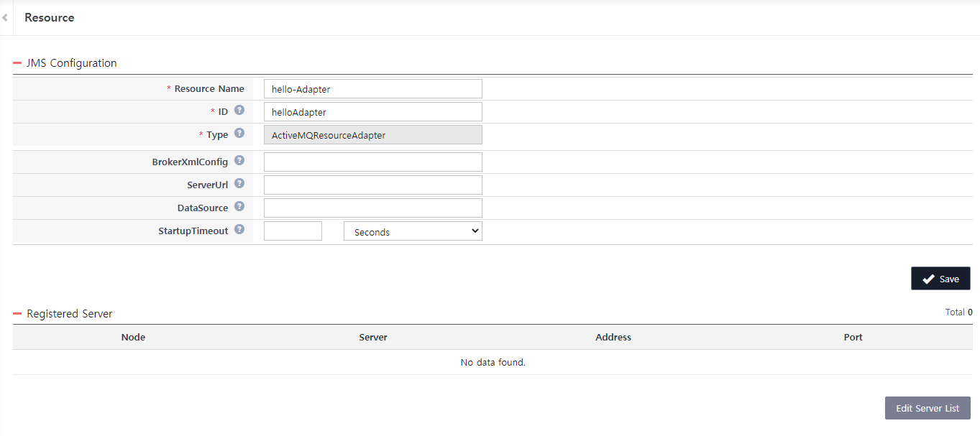Focus the ID text field
Viewport: 980px width, 436px height.
(372, 112)
